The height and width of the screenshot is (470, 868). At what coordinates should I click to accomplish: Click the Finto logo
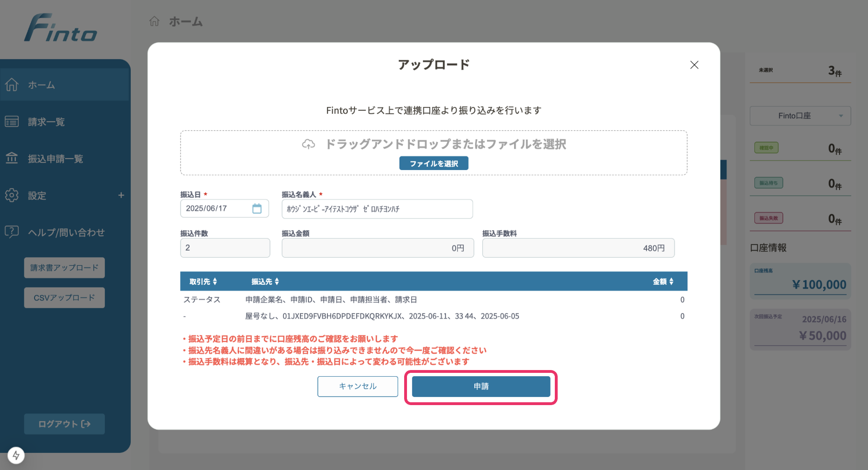[x=61, y=28]
